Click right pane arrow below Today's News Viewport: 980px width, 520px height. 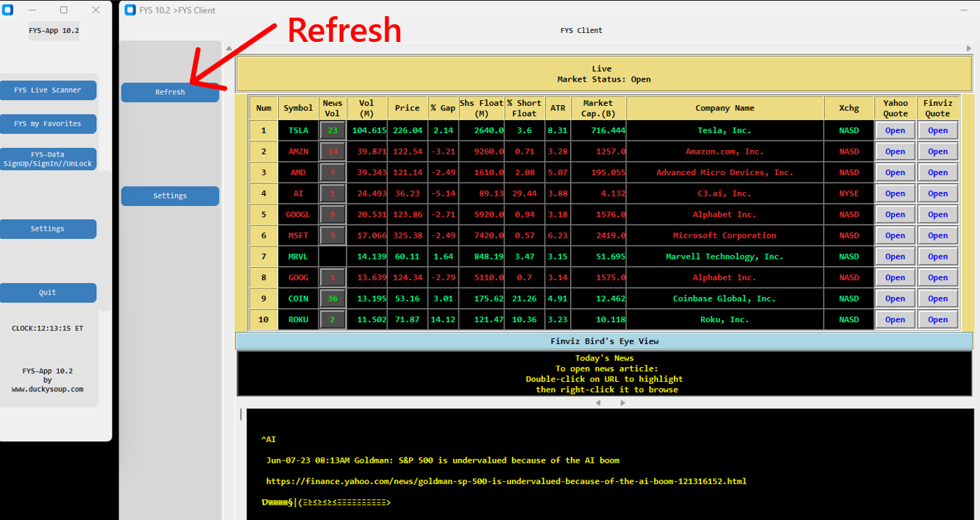(x=622, y=402)
